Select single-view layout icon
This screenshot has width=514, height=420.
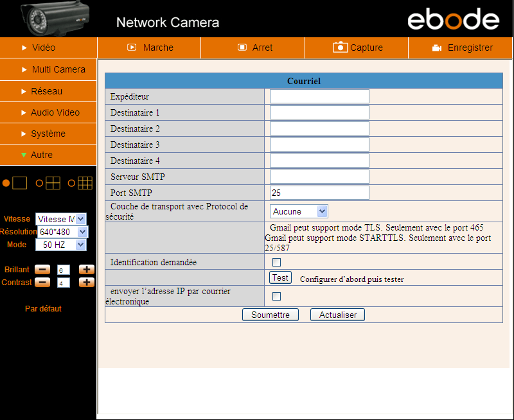(20, 183)
